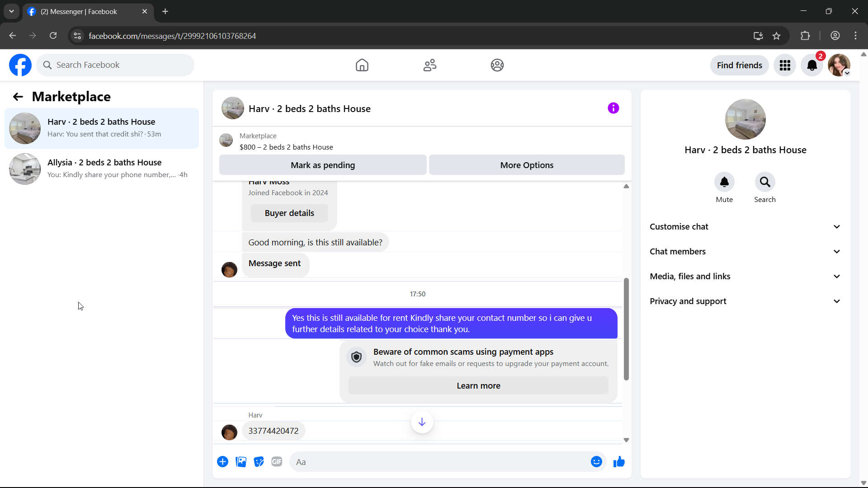Screen dimensions: 868x488
Task: Choose a GIF icon in composer
Action: (277, 462)
